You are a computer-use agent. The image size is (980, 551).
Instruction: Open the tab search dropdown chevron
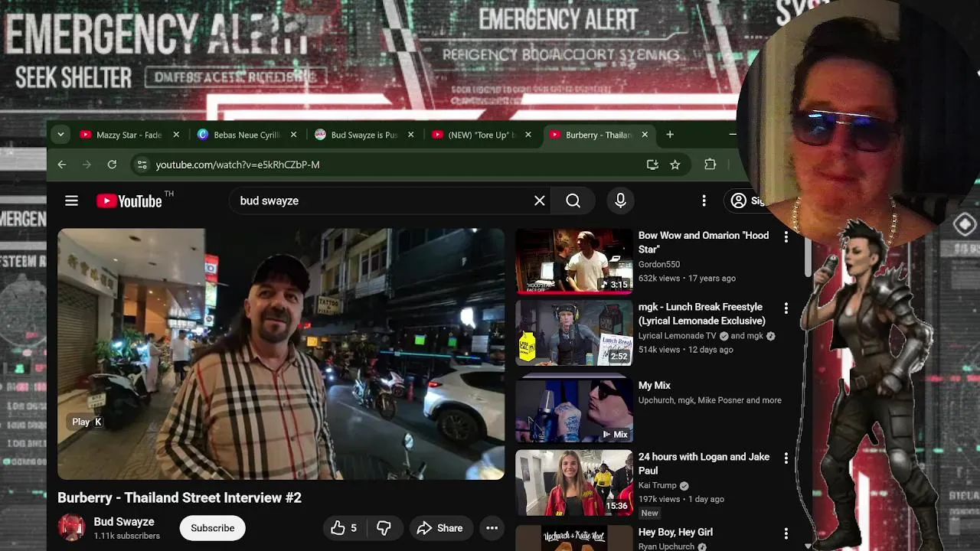click(x=60, y=135)
